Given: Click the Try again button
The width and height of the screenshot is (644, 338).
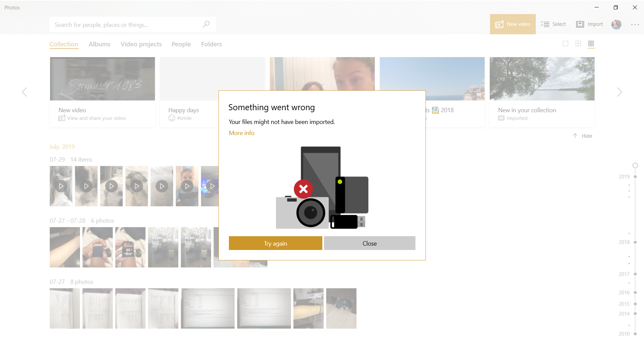Looking at the screenshot, I should click(275, 243).
